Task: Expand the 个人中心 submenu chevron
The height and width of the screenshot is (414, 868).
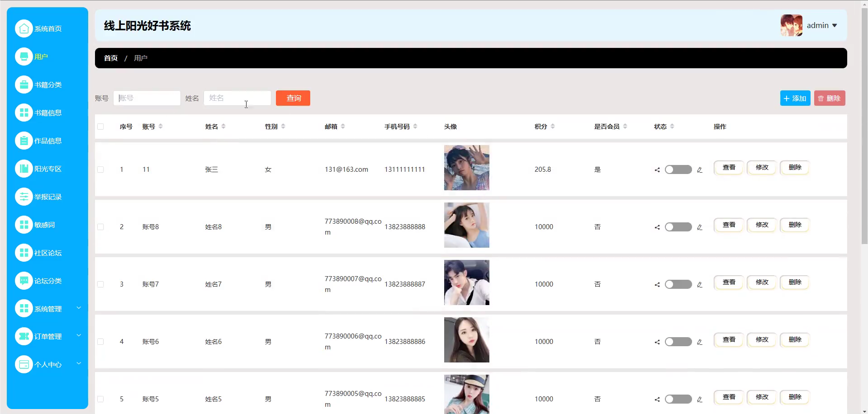Action: 79,363
